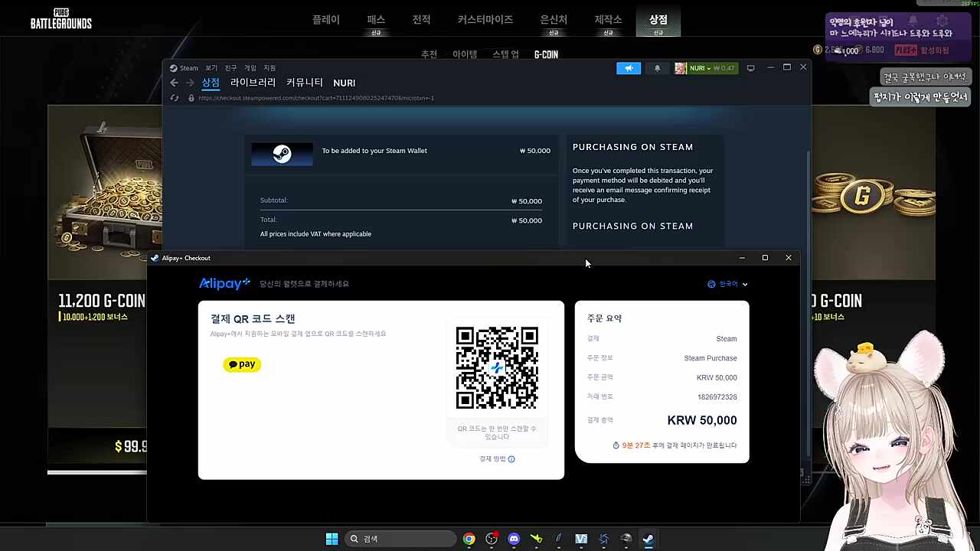Select the G-COIN sub-tab in PUBG store

pyautogui.click(x=546, y=54)
